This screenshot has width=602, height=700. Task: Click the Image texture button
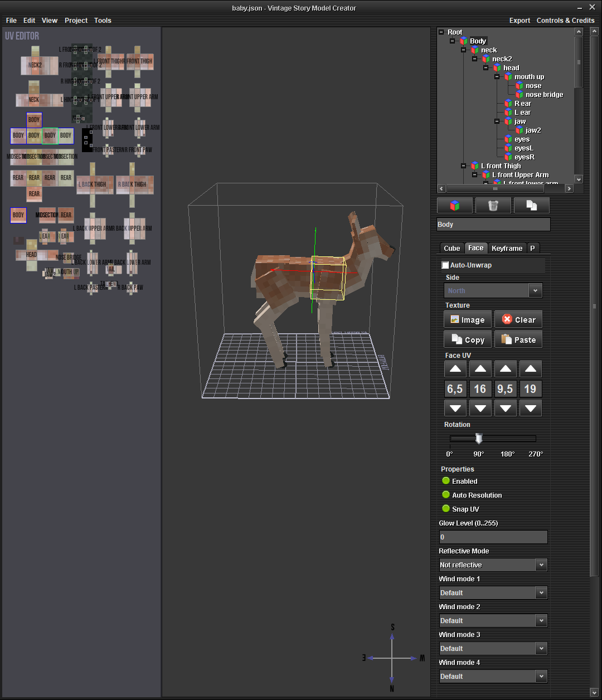tap(468, 320)
